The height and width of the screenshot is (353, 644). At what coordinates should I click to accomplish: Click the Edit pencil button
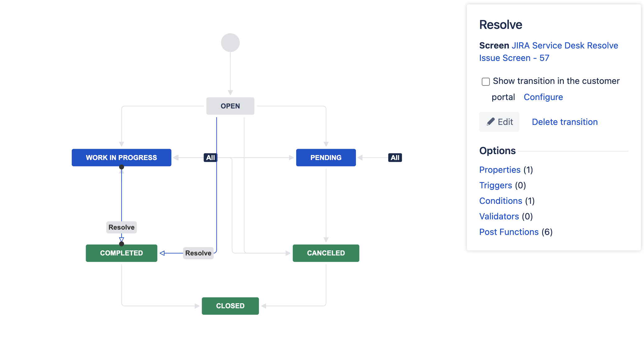point(499,122)
